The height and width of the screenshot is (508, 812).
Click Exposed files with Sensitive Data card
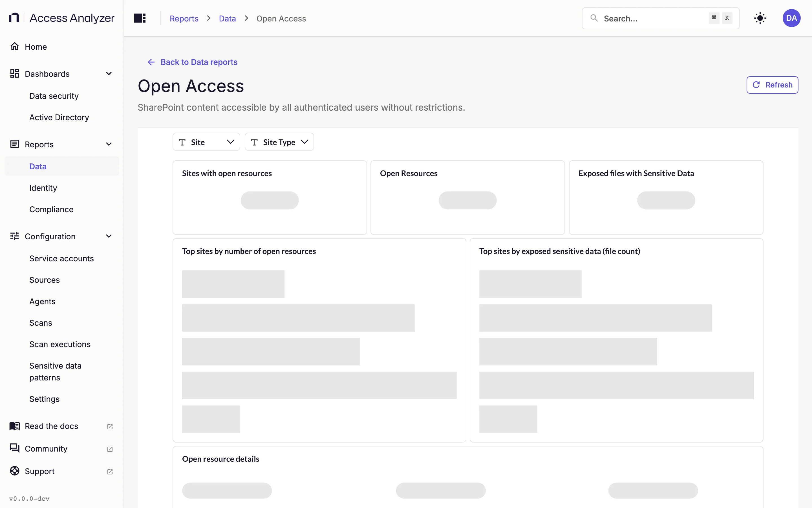pos(666,198)
